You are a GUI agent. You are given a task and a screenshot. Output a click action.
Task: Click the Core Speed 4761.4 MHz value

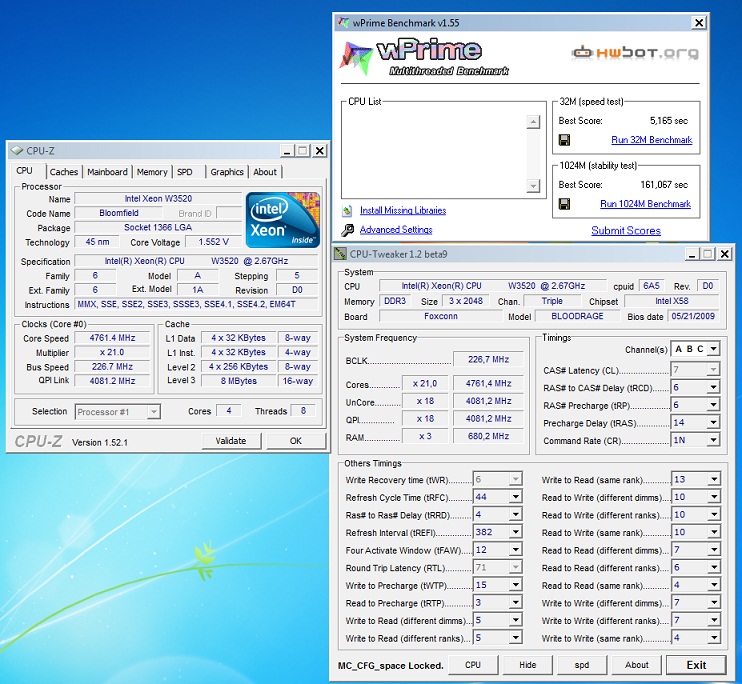coord(113,338)
